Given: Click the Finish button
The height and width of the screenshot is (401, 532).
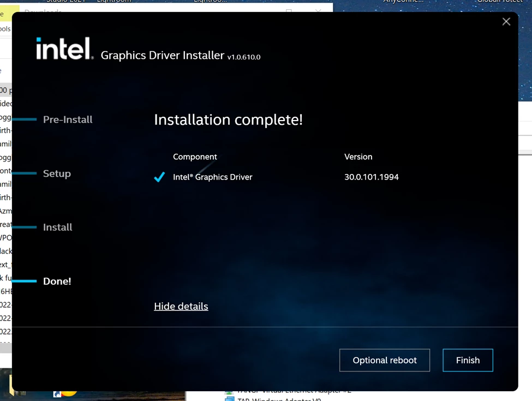Looking at the screenshot, I should coord(468,360).
